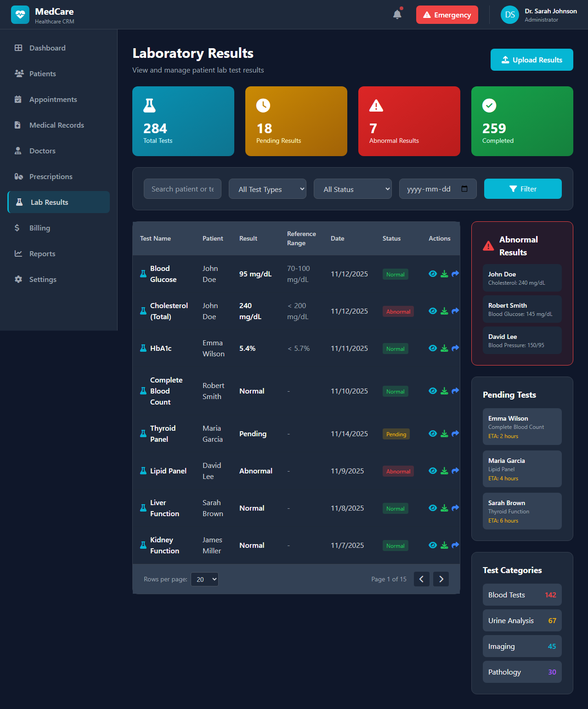Click the notification bell icon
This screenshot has height=709, width=588.
click(x=397, y=15)
